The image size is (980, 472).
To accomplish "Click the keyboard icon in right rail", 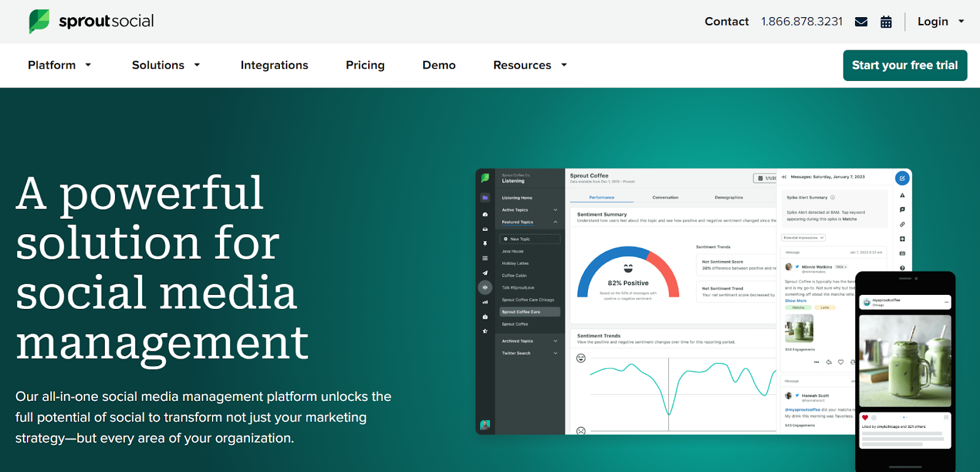I will coord(902,253).
